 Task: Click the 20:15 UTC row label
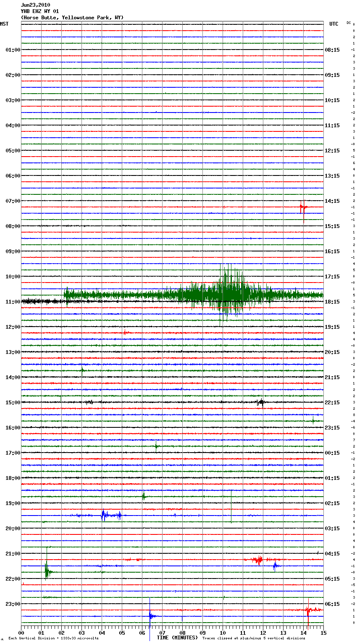pyautogui.click(x=332, y=352)
